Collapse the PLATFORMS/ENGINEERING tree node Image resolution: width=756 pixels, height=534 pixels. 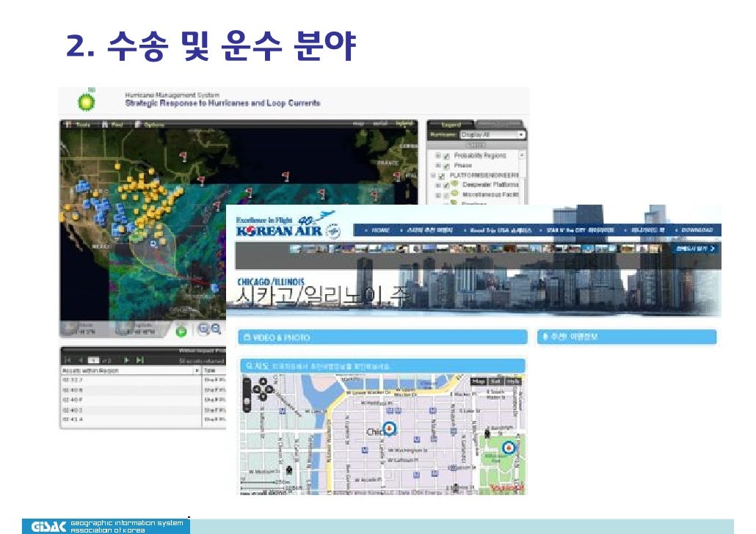click(433, 175)
